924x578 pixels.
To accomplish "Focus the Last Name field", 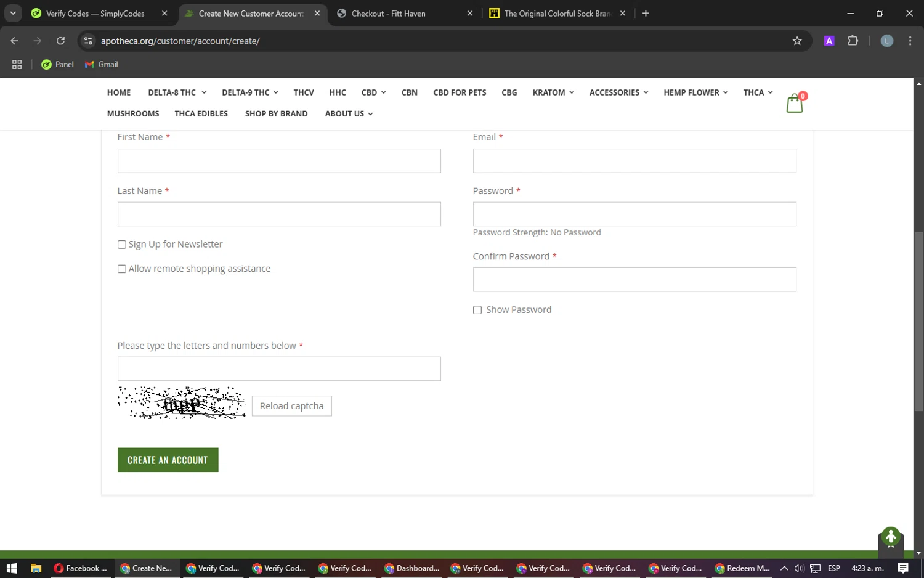I will 279,214.
